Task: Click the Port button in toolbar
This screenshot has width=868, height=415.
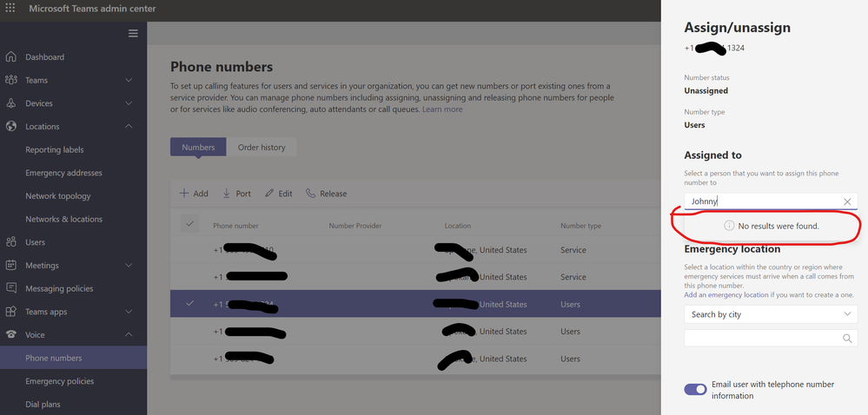Action: (236, 194)
